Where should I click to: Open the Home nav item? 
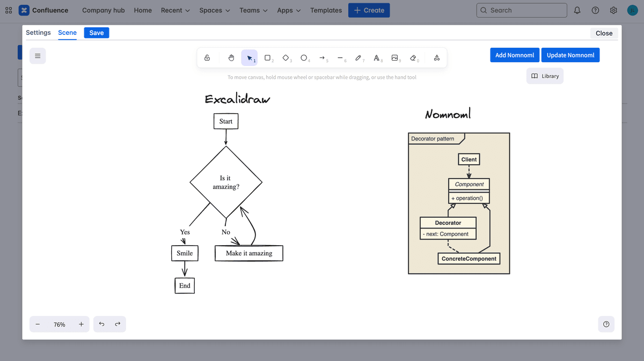(143, 10)
